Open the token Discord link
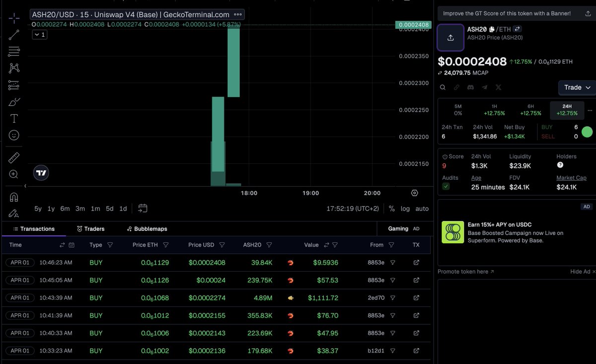The width and height of the screenshot is (596, 364). coord(470,87)
